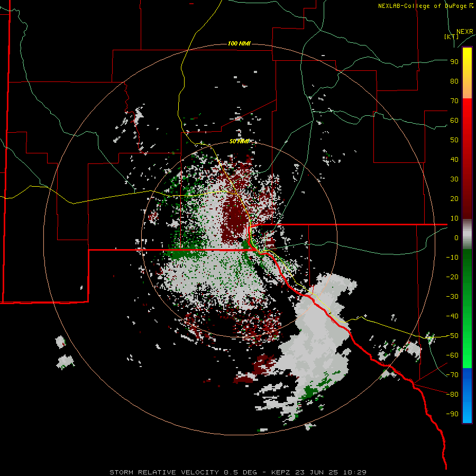The height and width of the screenshot is (476, 476).
Task: Click the [KT] units label
Action: 451,36
